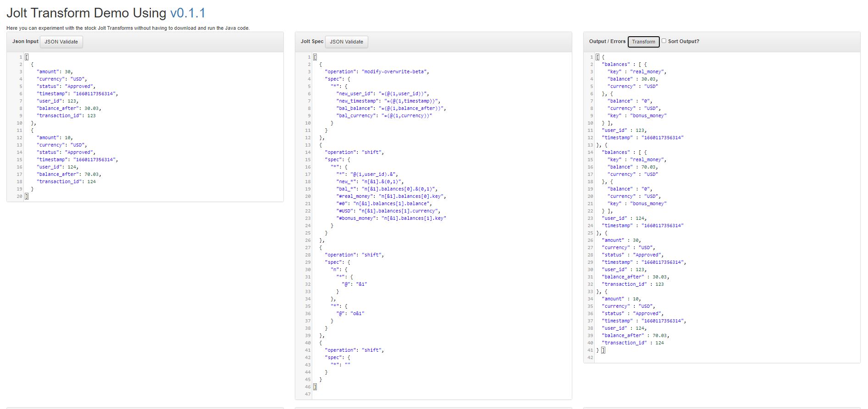Click "balance_after" : 70.03 in Output editor

coord(636,335)
